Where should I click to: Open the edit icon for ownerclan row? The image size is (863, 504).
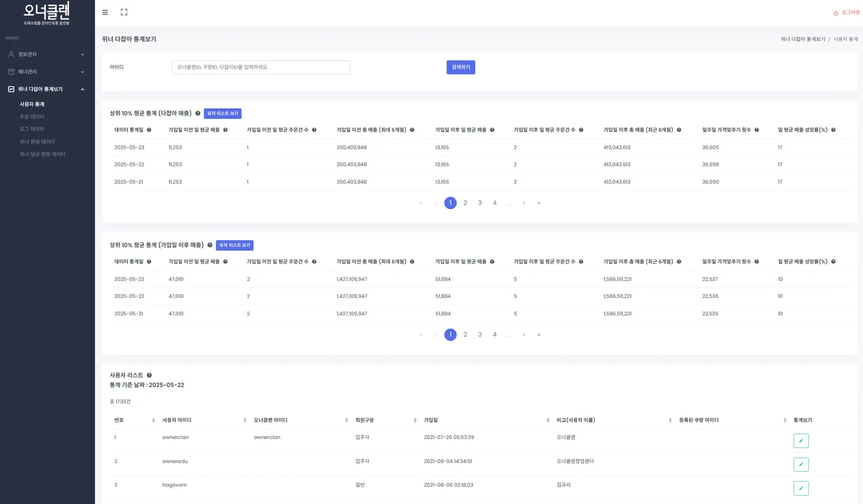tap(800, 441)
